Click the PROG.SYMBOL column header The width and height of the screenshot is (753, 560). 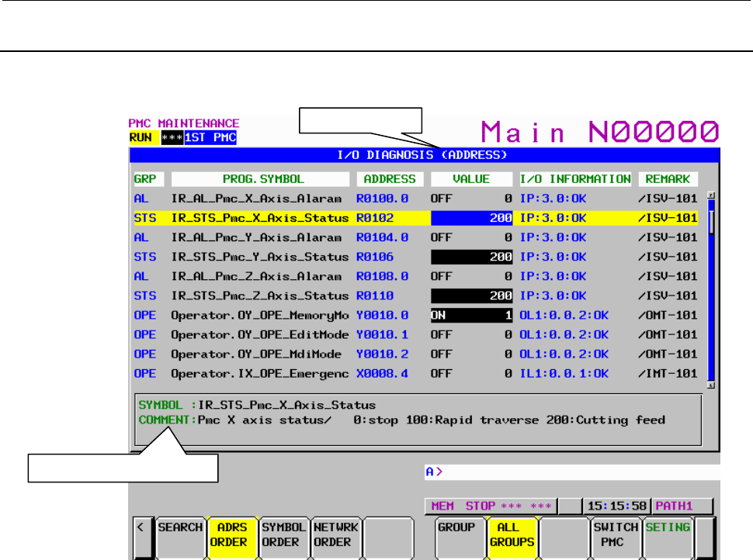[260, 179]
